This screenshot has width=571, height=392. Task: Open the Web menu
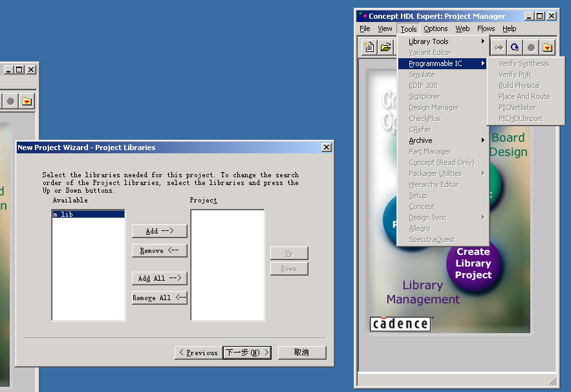[462, 28]
